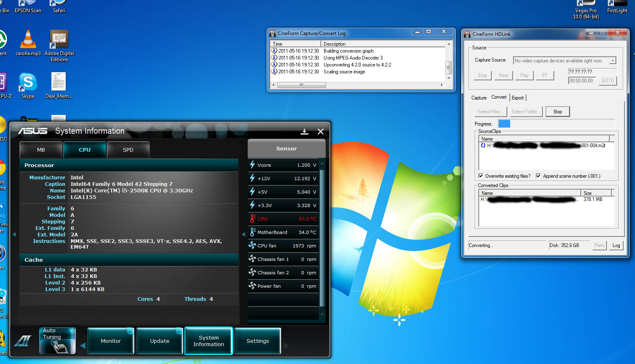Click the Chassis fan 1 icon
This screenshot has width=635, height=364.
[x=252, y=259]
